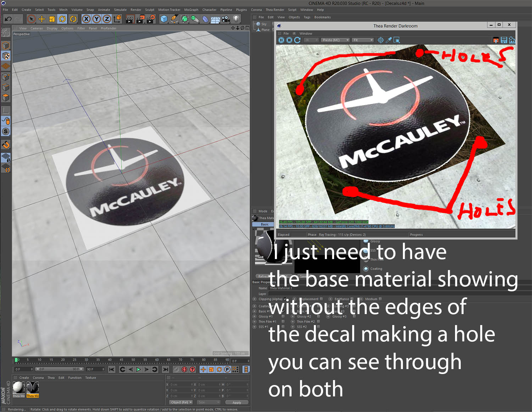Enable the SSS #2 checkbox
532x412 pixels.
point(318,327)
